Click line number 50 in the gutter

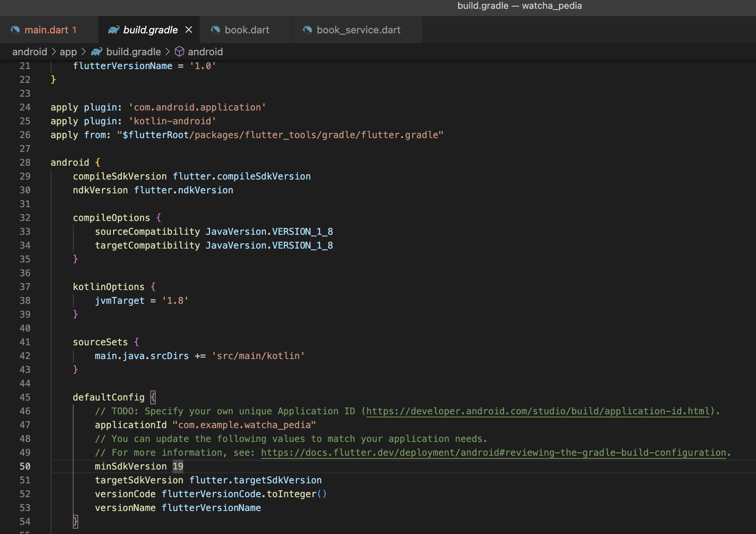point(25,466)
